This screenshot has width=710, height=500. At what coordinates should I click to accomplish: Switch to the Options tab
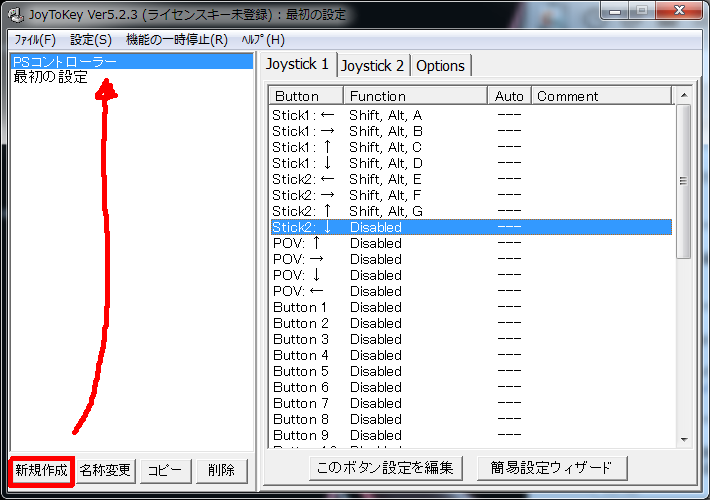(440, 66)
